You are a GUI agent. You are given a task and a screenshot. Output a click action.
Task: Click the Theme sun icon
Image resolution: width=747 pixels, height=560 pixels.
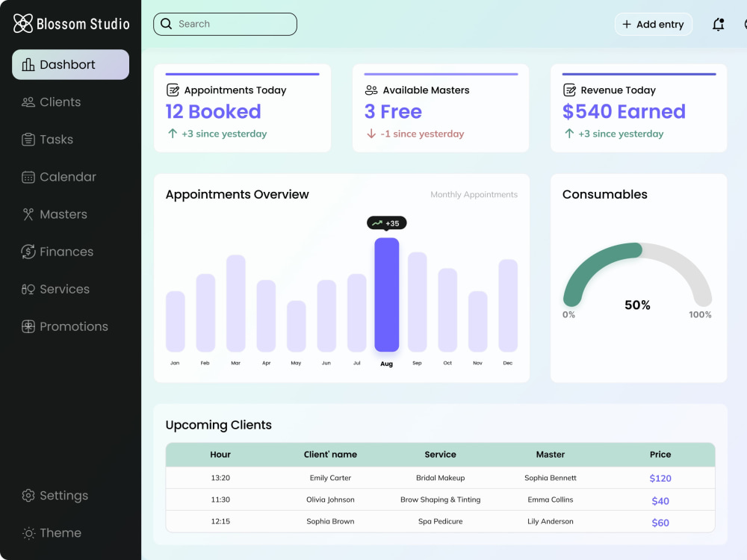28,533
